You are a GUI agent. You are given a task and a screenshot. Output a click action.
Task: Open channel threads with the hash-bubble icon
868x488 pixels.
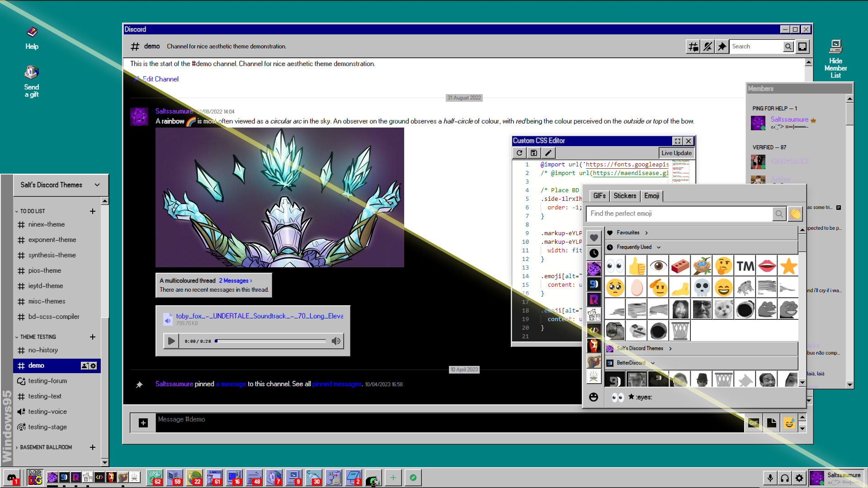coord(693,46)
